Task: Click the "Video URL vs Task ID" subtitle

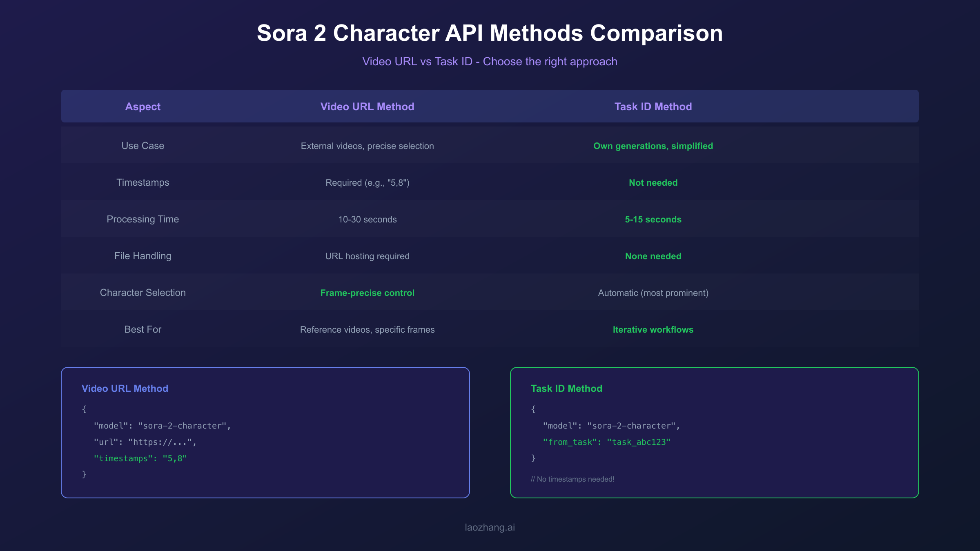Action: point(490,62)
